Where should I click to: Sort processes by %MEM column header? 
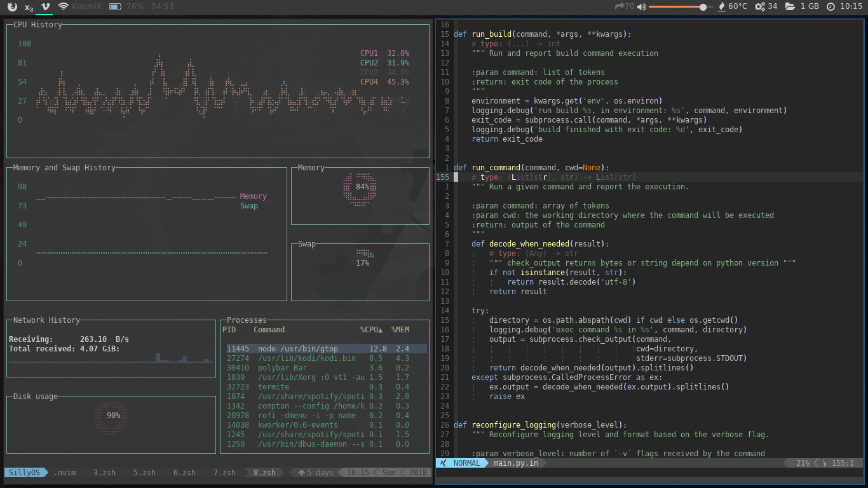(400, 330)
